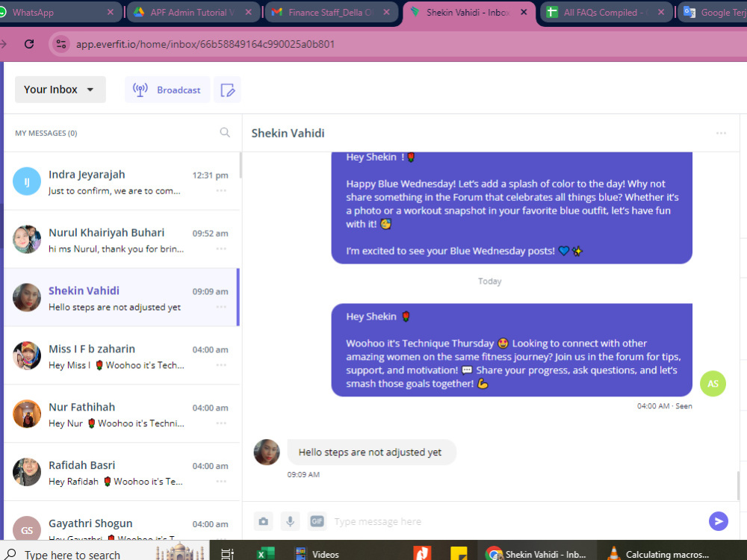Click the yellow sticky notes taskbar icon
The height and width of the screenshot is (560, 747).
459,554
